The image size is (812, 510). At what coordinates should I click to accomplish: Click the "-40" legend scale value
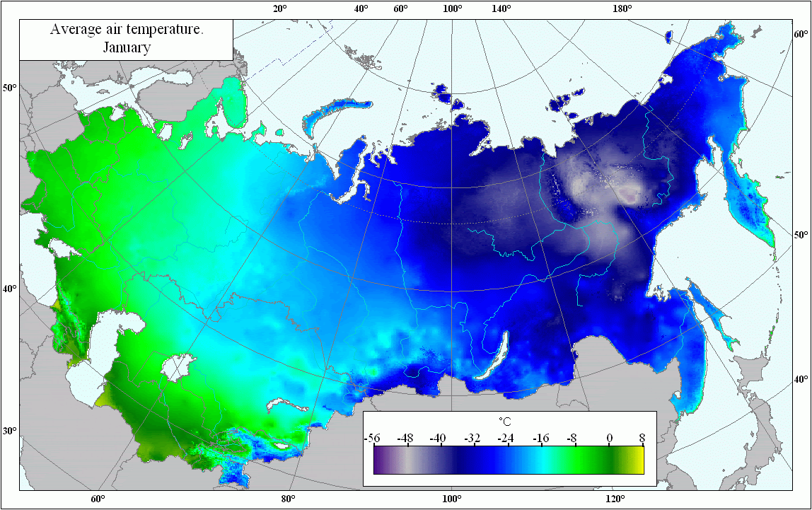pyautogui.click(x=438, y=439)
